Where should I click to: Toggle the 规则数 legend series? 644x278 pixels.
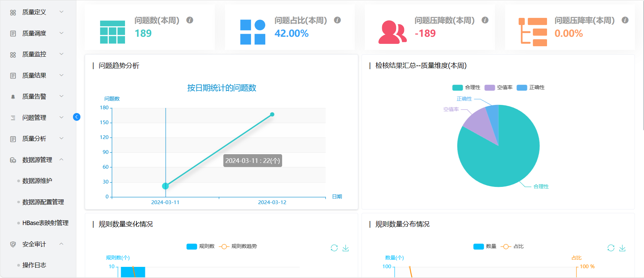(200, 246)
